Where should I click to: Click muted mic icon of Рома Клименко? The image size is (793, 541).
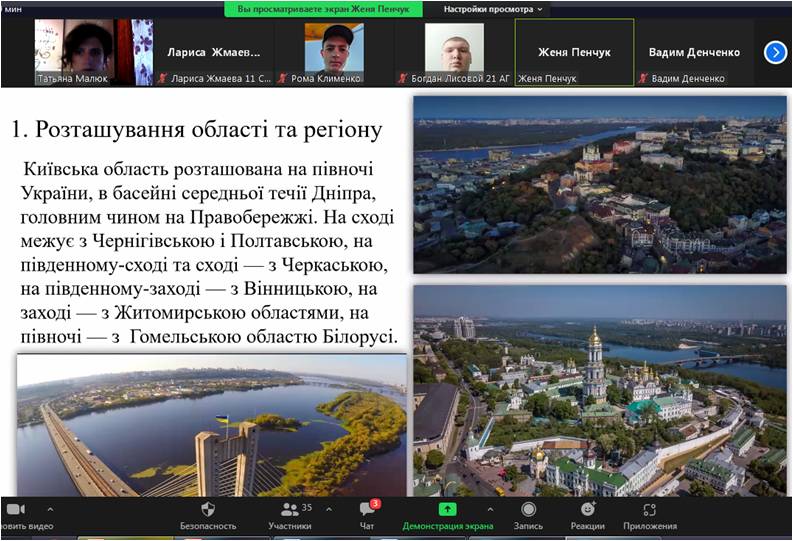pyautogui.click(x=283, y=78)
